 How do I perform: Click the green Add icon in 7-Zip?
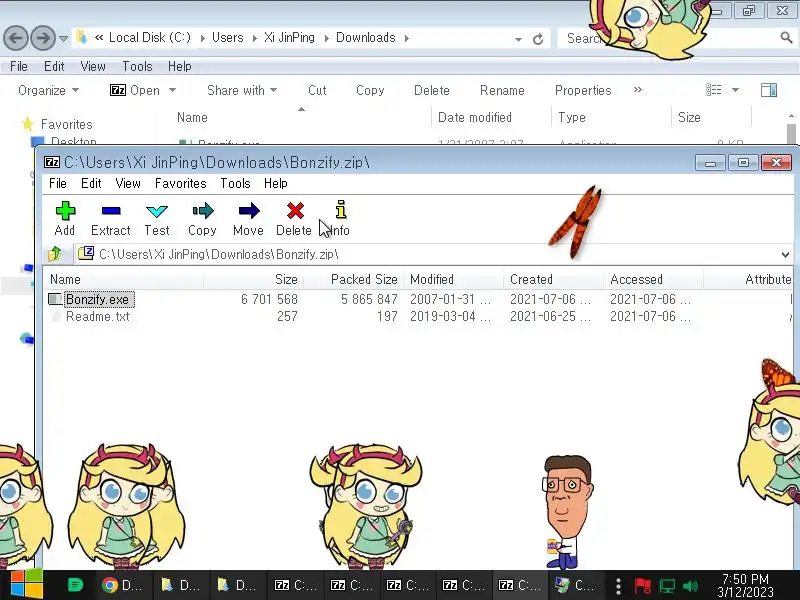(x=65, y=210)
